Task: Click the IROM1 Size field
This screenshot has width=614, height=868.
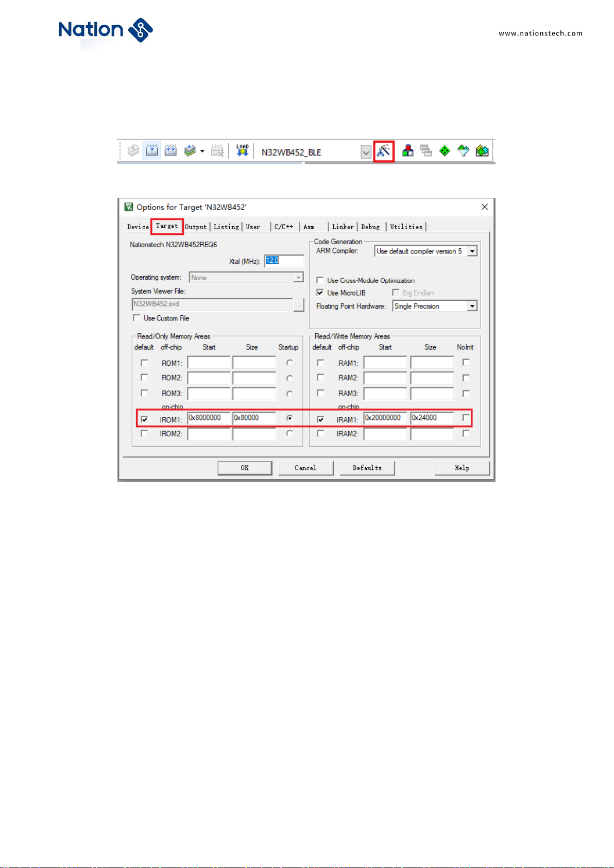Action: click(254, 418)
